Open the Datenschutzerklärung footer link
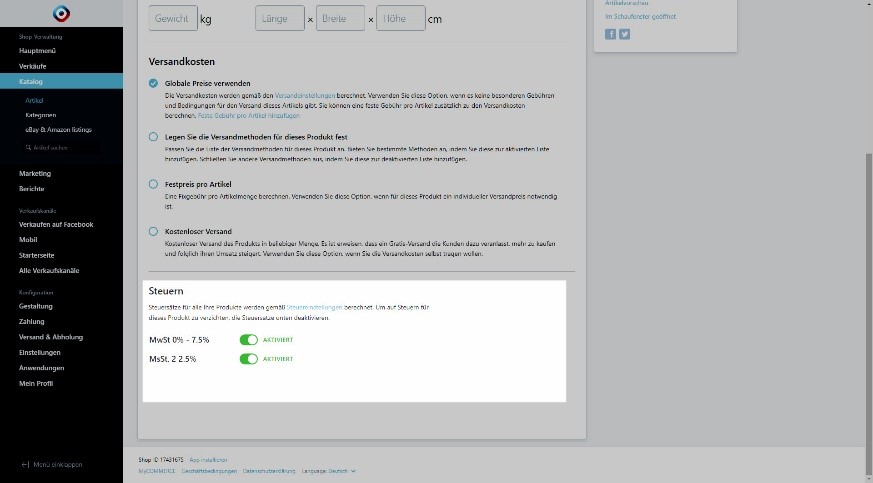 pos(270,470)
